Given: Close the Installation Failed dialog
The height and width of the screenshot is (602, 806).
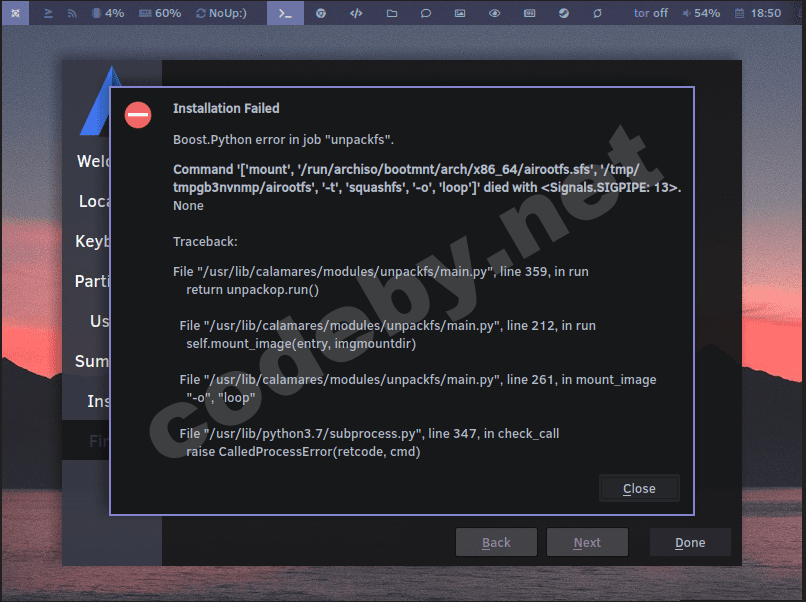Looking at the screenshot, I should click(x=639, y=488).
